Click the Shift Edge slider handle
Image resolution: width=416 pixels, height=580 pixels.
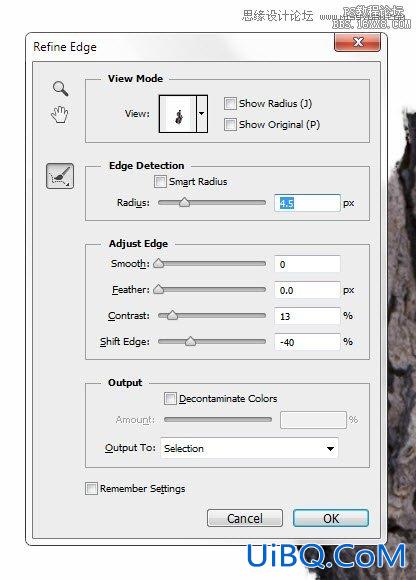click(190, 341)
